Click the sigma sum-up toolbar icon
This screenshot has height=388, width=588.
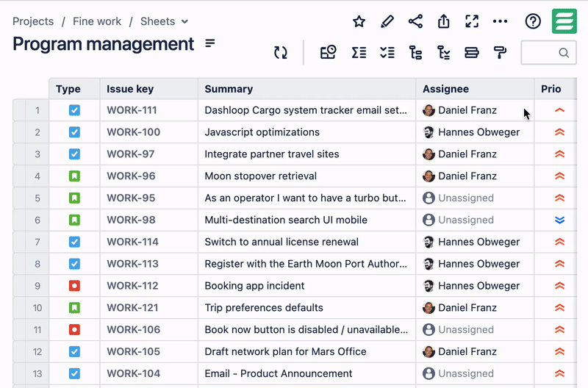359,52
